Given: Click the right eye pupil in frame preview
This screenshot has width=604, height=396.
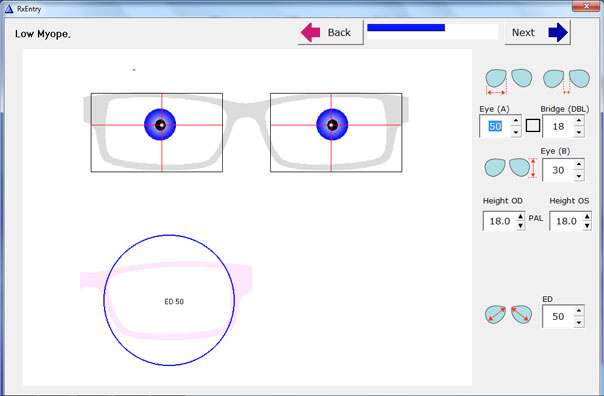Looking at the screenshot, I should coord(332,125).
